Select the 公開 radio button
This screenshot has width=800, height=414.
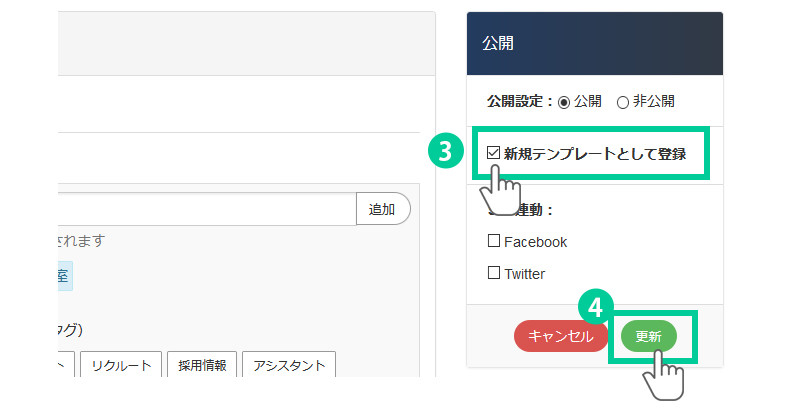(564, 102)
